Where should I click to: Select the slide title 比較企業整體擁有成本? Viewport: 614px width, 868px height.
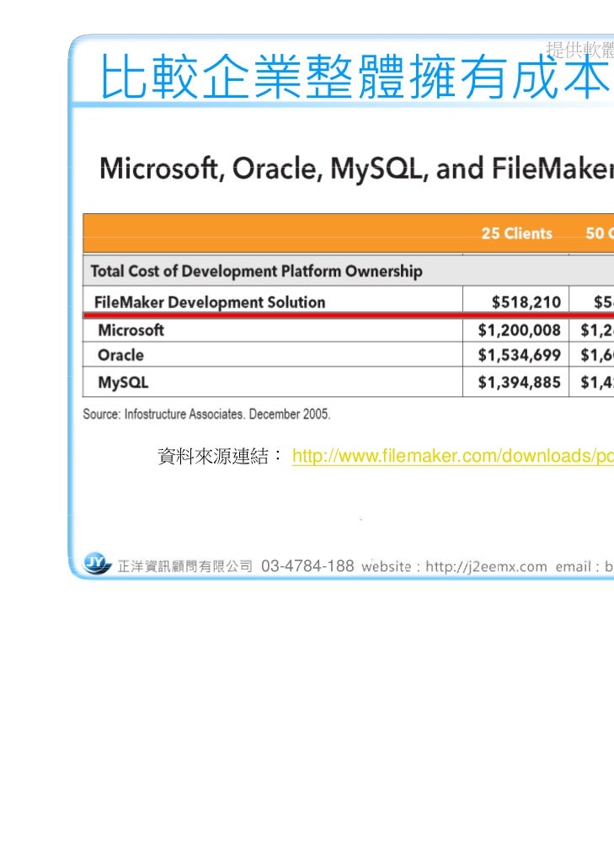[356, 77]
